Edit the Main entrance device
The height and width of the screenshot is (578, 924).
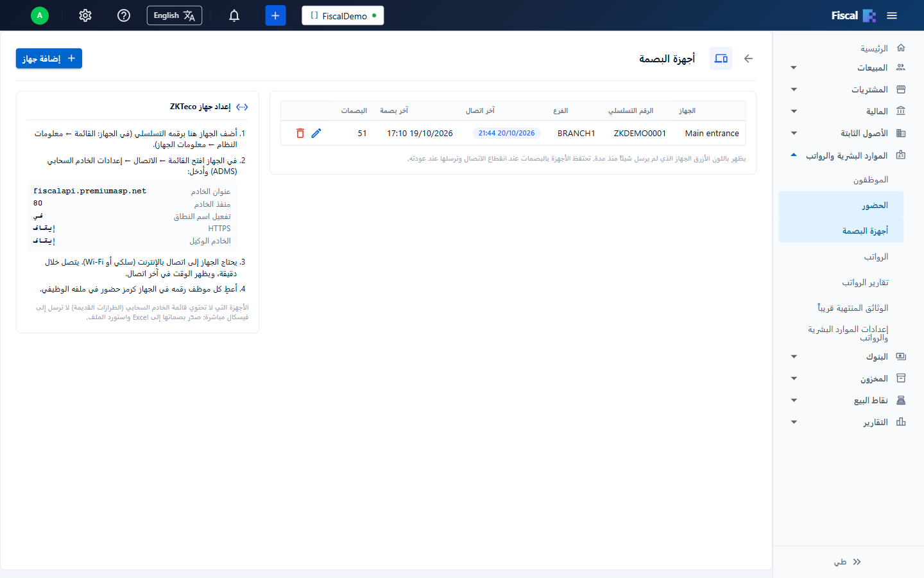click(316, 133)
